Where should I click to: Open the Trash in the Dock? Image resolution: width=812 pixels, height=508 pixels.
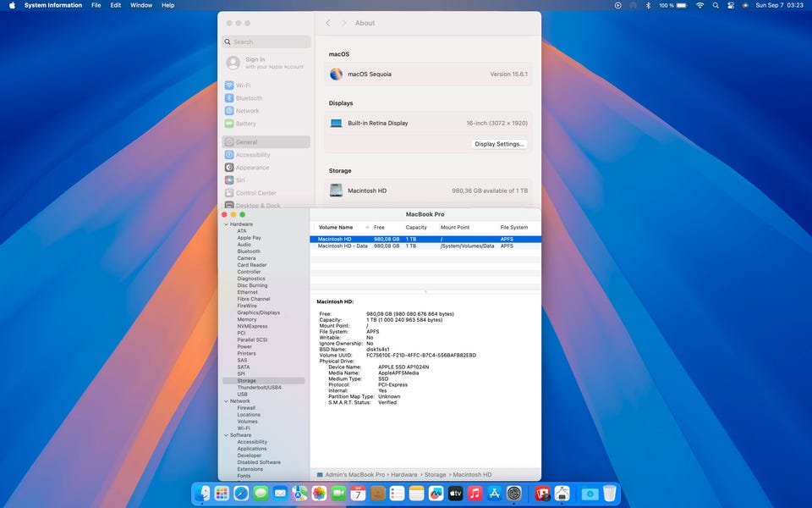tap(609, 493)
